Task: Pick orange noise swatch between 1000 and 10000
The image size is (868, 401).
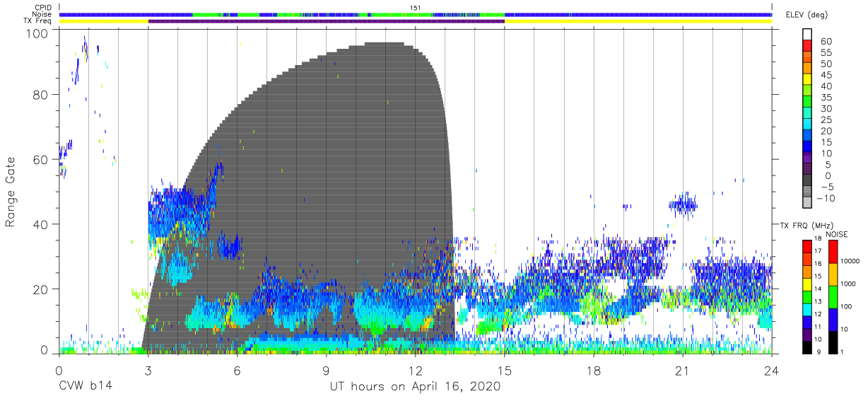Action: point(833,274)
